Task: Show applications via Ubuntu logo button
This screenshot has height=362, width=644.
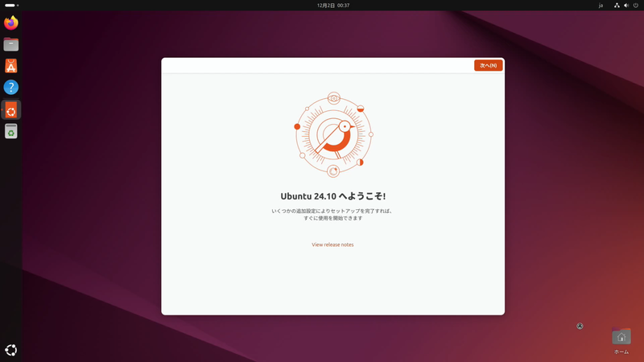Action: tap(11, 350)
